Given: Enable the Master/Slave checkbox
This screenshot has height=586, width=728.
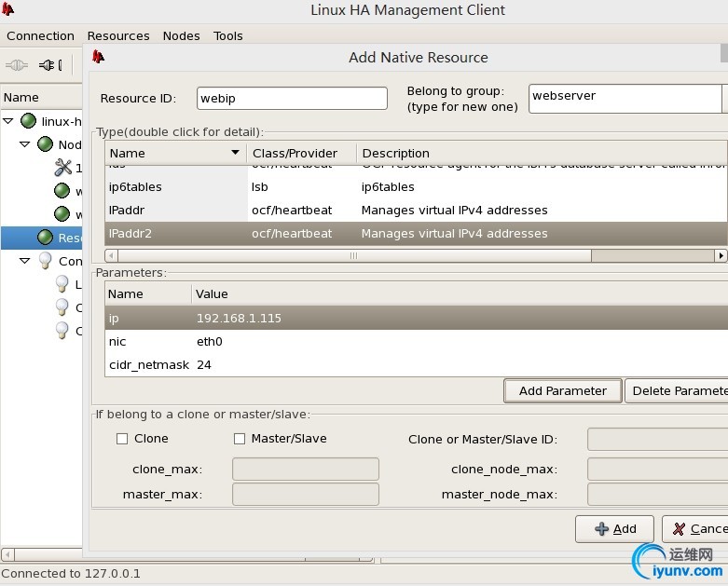Looking at the screenshot, I should tap(240, 439).
